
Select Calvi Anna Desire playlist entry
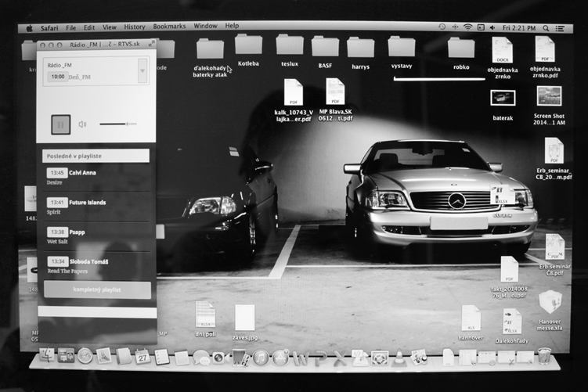pyautogui.click(x=97, y=177)
